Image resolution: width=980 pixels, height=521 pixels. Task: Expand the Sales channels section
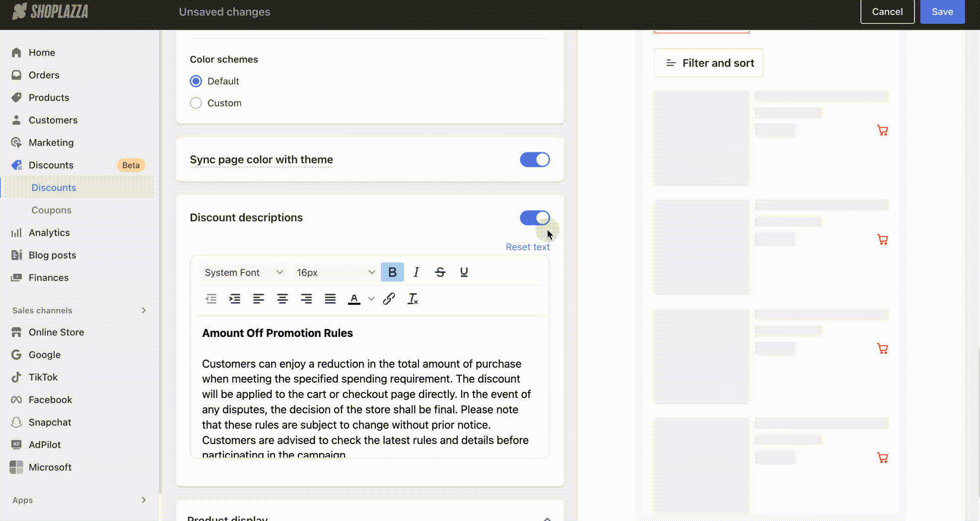point(143,311)
